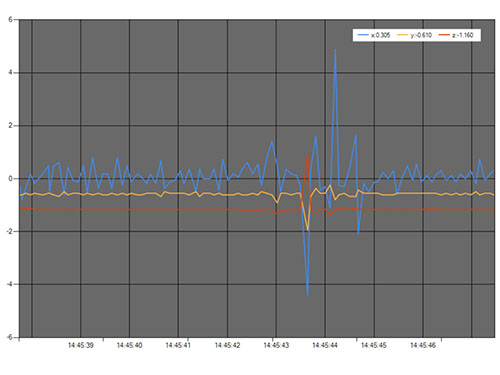This screenshot has height=375, width=500.
Task: Click the 14:45:43 time axis label
Action: coord(276,345)
